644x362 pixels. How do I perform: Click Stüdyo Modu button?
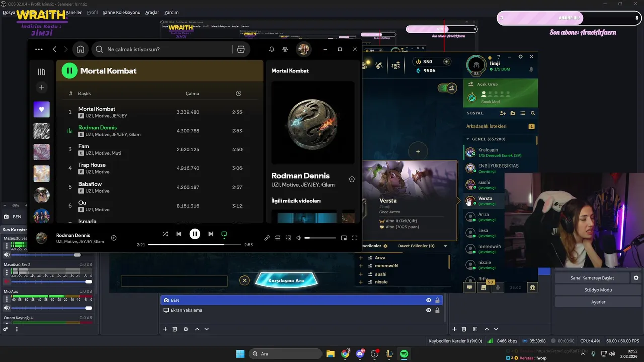point(598,290)
